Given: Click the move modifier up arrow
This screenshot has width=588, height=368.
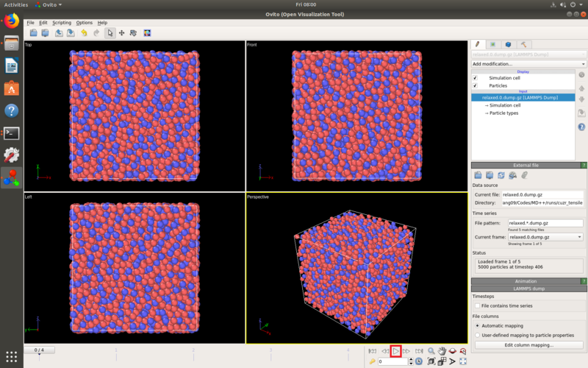Looking at the screenshot, I should [581, 88].
